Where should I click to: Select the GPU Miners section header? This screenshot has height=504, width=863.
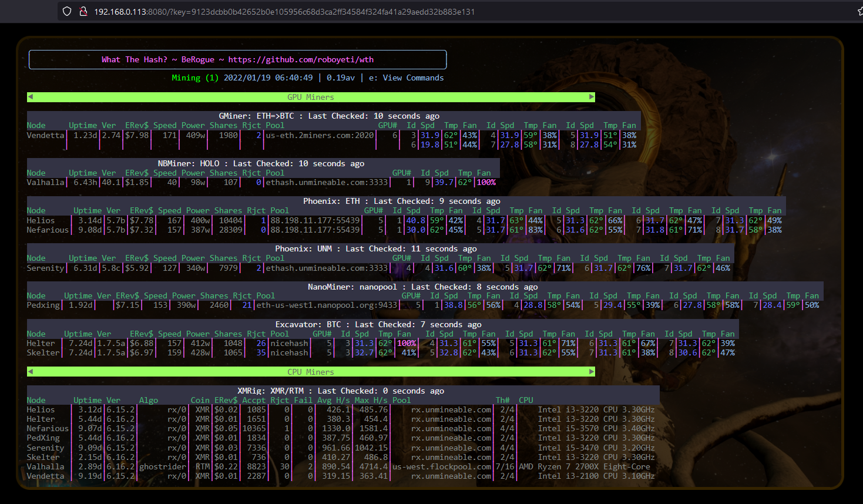point(311,97)
